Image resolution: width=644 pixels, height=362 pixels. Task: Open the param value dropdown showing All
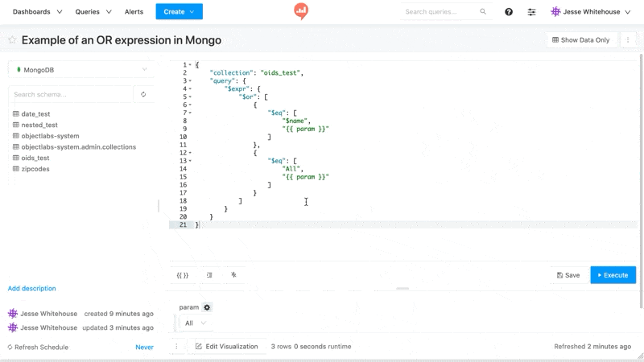(x=195, y=323)
